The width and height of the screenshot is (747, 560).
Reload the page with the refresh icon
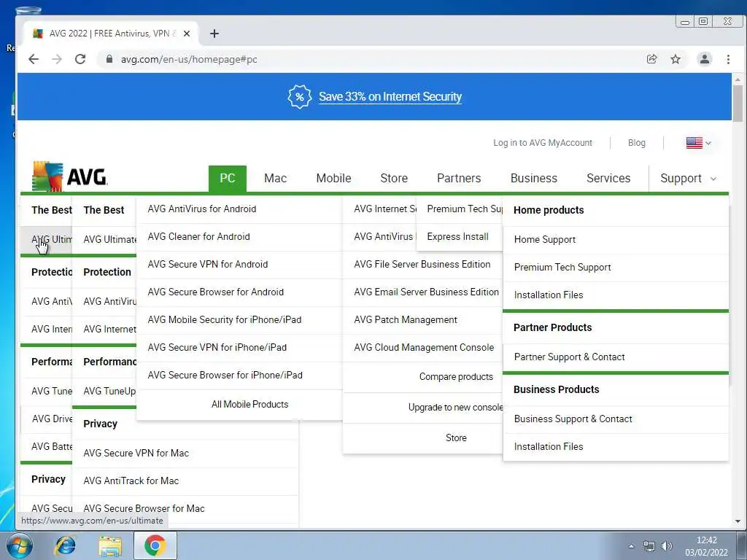tap(80, 59)
